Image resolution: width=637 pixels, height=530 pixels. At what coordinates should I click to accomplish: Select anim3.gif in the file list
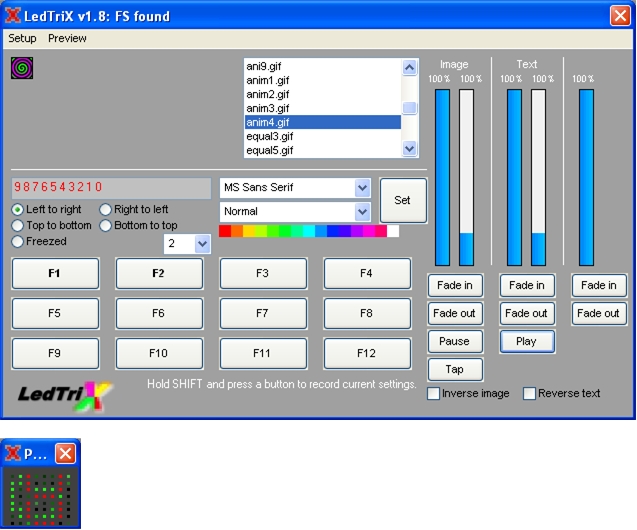pos(323,108)
